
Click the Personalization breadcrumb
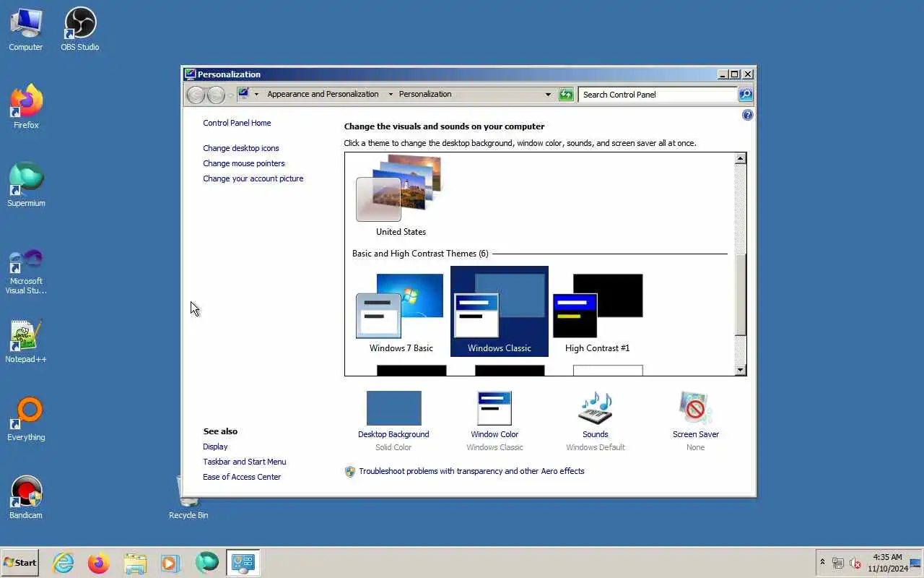pyautogui.click(x=425, y=94)
